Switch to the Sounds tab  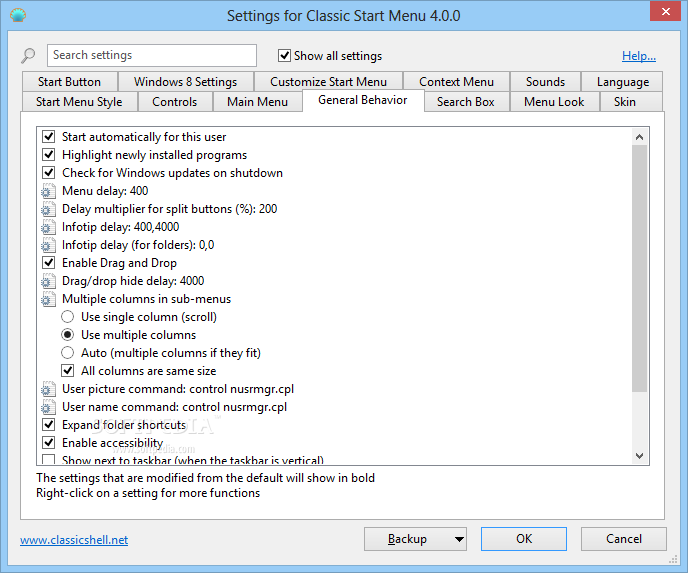pos(545,82)
